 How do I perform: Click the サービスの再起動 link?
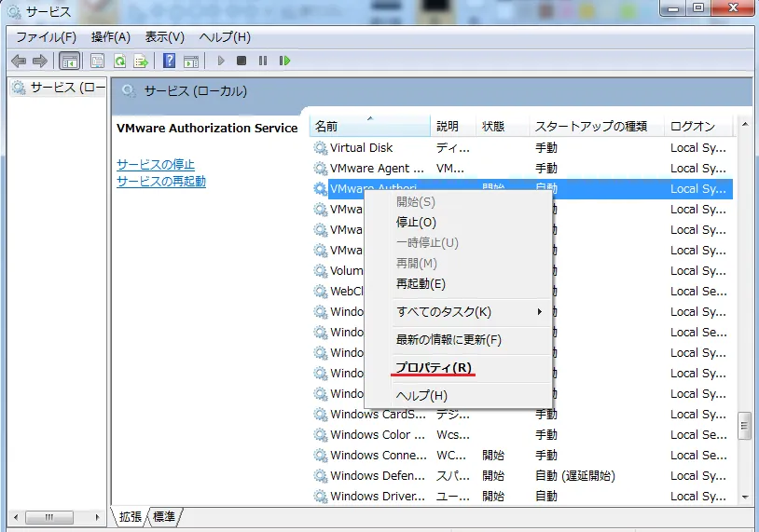pos(160,181)
